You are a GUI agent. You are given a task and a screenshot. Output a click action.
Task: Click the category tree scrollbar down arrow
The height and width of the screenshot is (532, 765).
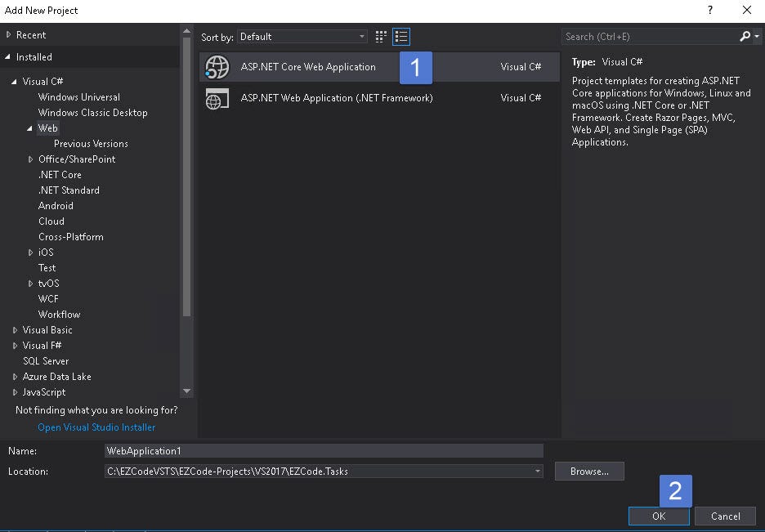click(x=186, y=391)
